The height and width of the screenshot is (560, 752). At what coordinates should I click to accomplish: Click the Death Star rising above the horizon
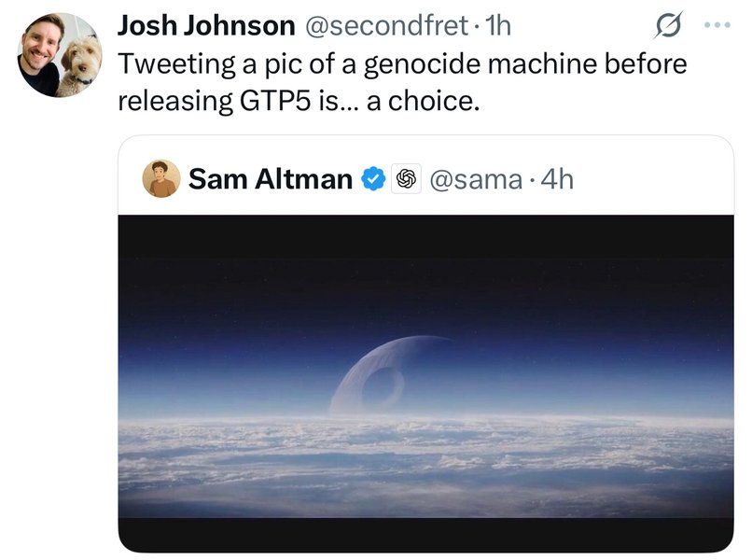coord(381,375)
